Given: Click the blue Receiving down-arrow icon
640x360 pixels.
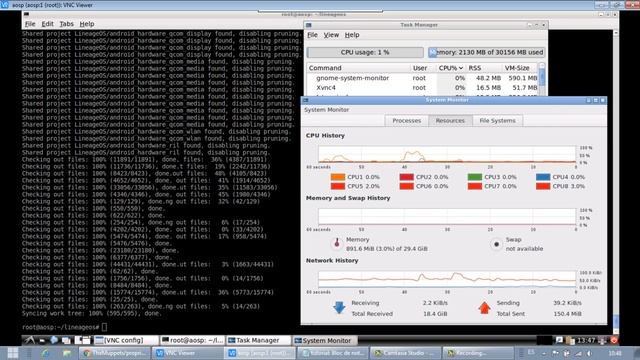Looking at the screenshot, I should pos(339,308).
